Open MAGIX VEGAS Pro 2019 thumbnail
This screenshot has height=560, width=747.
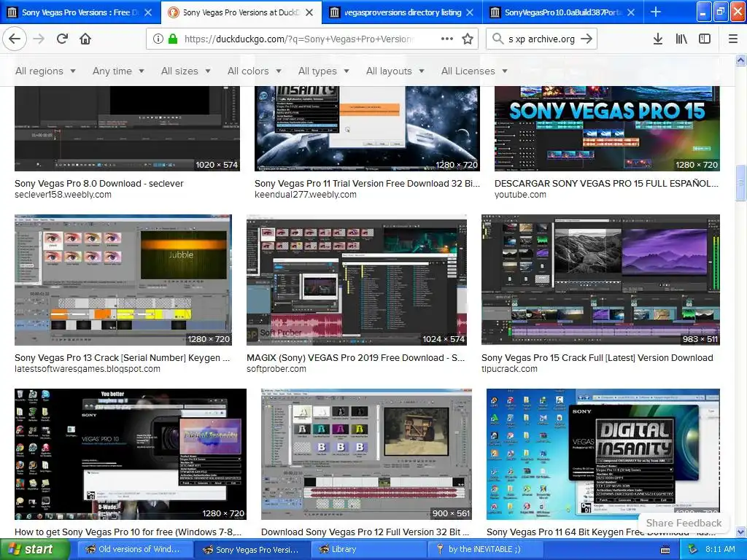tap(356, 280)
